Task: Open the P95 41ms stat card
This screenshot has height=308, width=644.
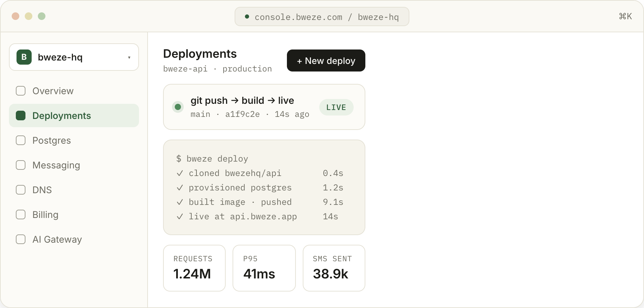Action: [264, 268]
